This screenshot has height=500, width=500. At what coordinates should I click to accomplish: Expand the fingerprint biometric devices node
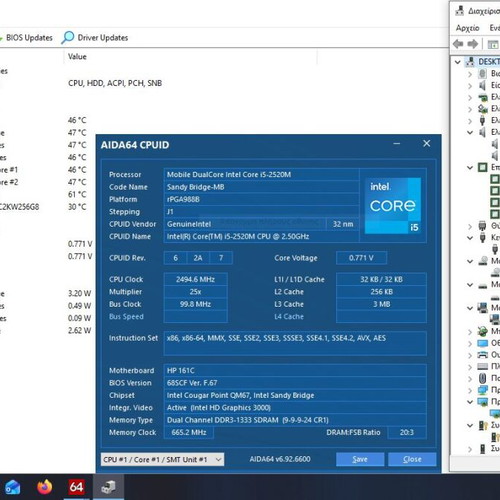pos(470,74)
